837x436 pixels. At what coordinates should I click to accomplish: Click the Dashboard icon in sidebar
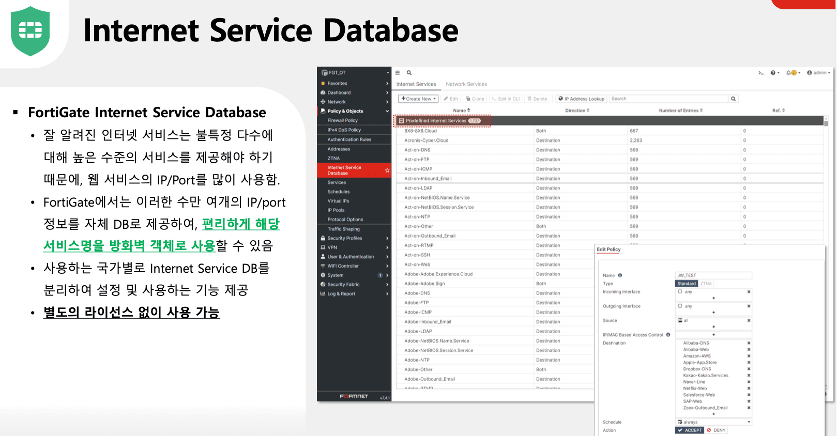(323, 92)
